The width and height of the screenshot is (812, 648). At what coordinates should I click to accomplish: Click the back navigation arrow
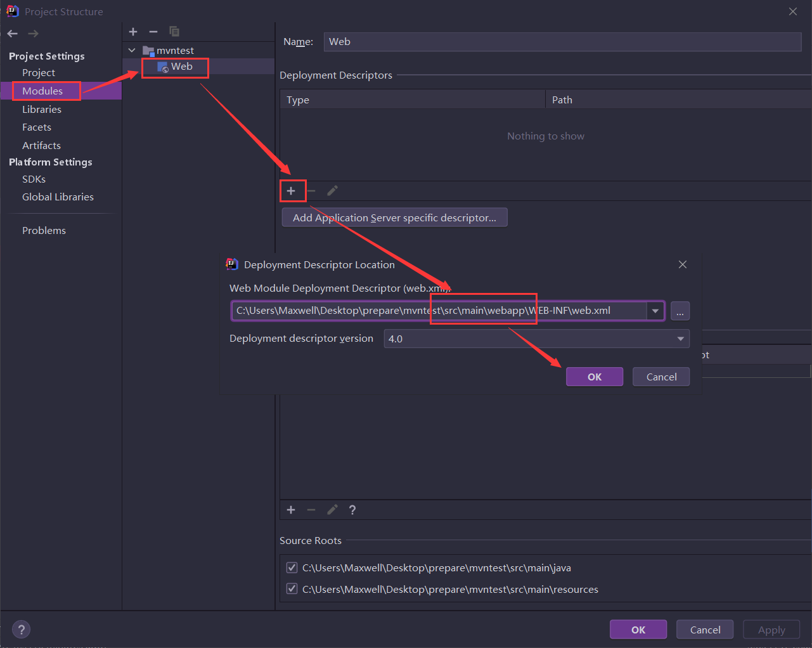(x=13, y=34)
